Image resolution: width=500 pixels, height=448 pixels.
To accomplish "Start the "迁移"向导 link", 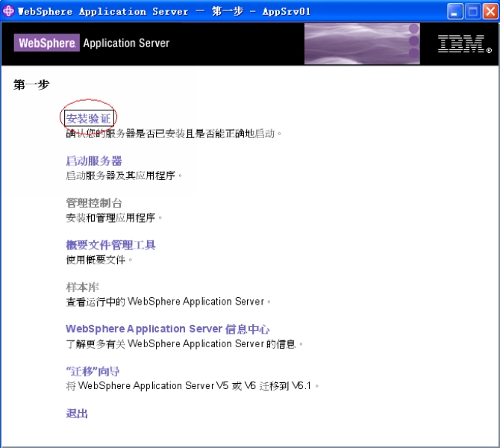I will click(93, 371).
